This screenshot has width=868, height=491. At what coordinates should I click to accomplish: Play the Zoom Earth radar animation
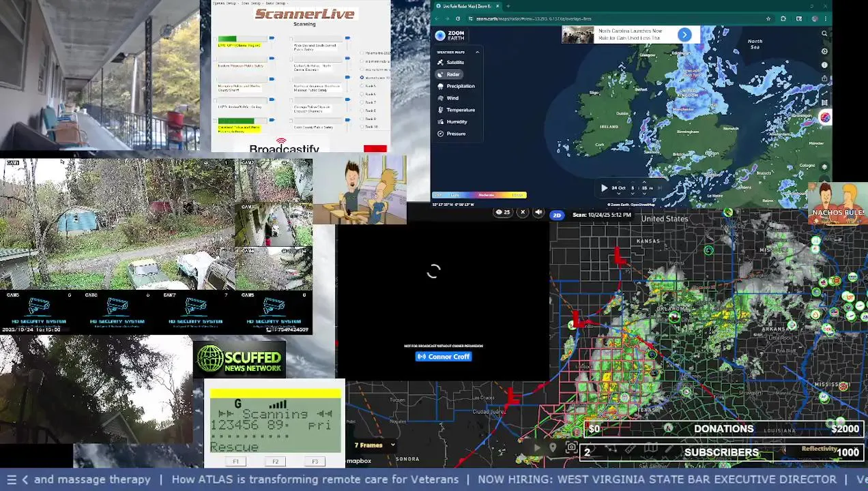click(604, 188)
